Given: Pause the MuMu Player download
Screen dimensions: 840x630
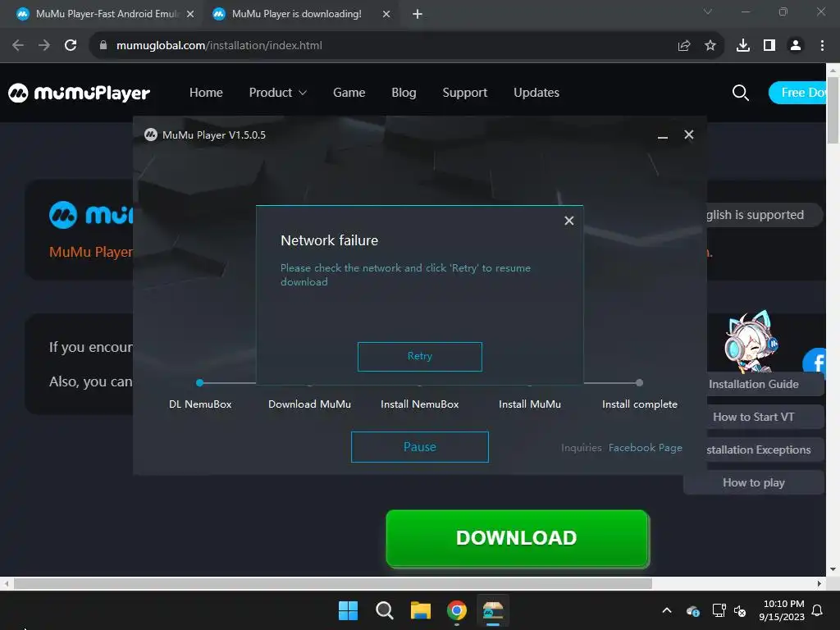Looking at the screenshot, I should [x=419, y=447].
